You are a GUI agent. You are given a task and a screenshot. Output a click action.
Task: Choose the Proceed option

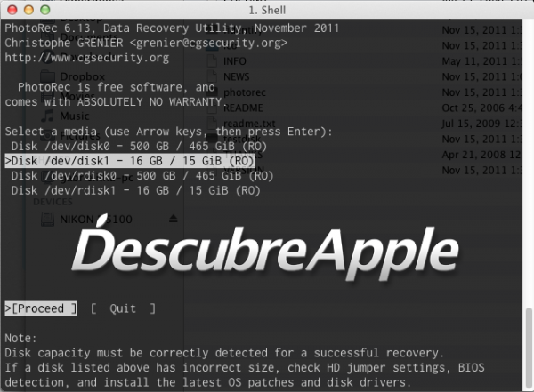41,308
